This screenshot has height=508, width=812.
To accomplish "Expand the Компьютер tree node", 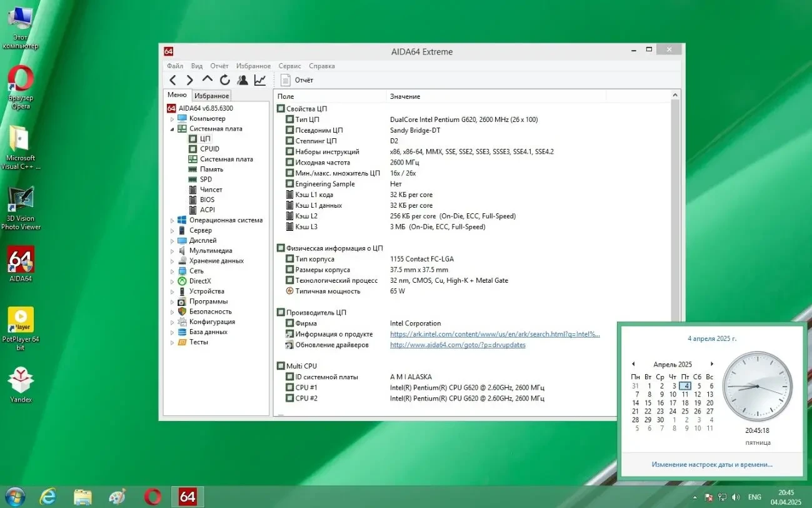I will click(172, 118).
